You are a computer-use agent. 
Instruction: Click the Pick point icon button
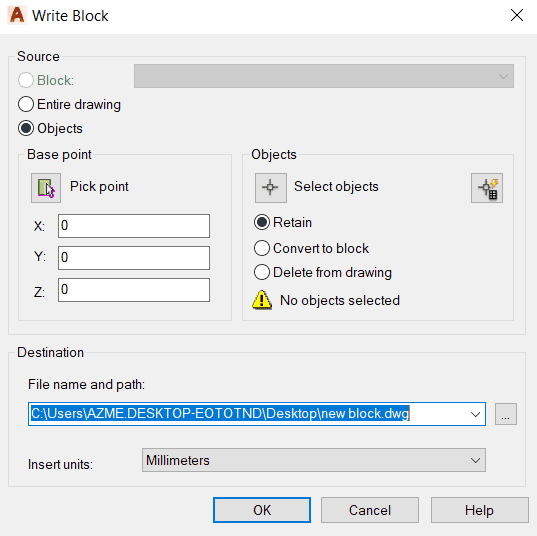(46, 188)
